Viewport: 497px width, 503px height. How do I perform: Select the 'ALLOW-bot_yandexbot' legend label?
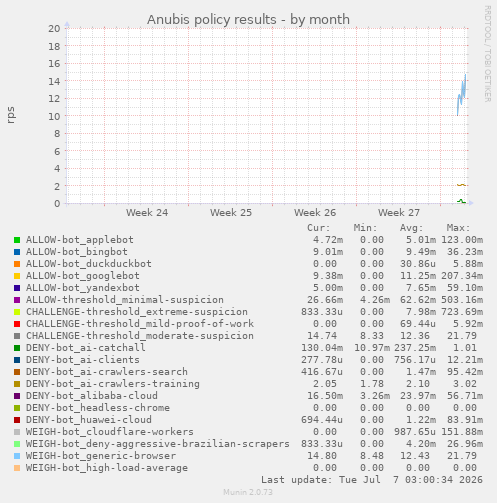click(x=83, y=288)
